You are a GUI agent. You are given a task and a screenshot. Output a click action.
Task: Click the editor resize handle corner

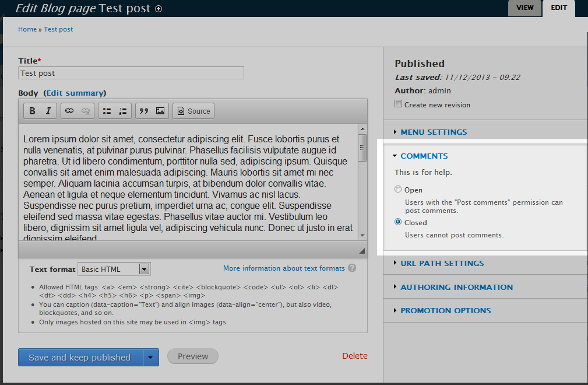(362, 251)
